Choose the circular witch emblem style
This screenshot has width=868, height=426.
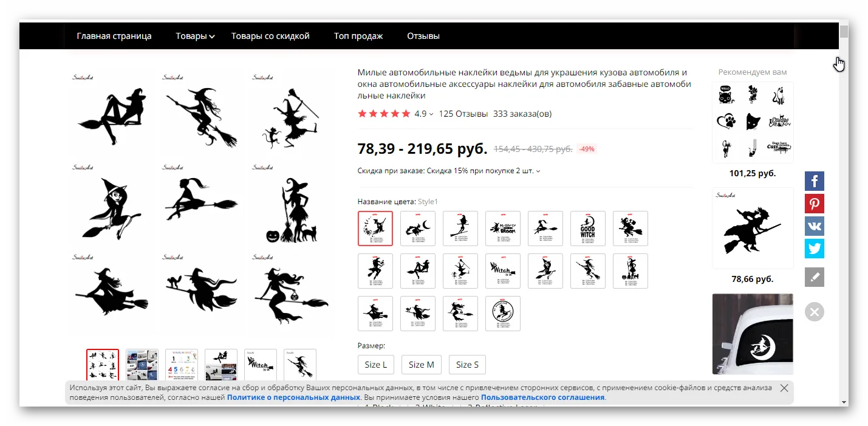pyautogui.click(x=503, y=314)
